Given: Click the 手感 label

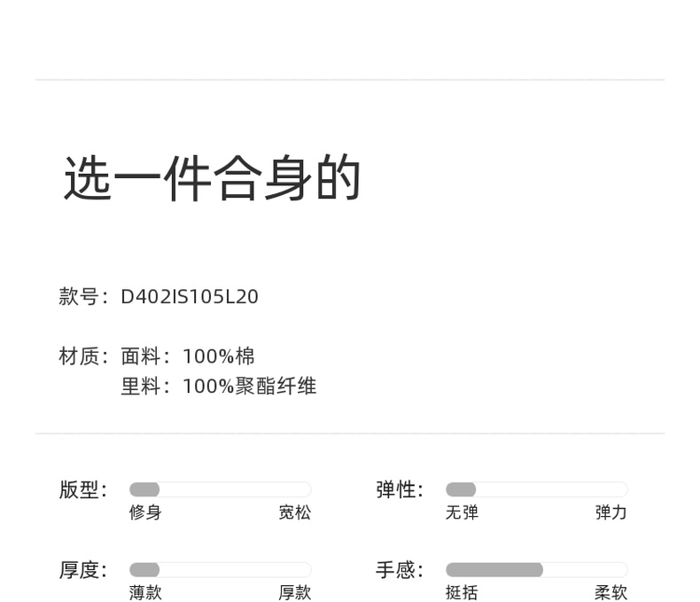Looking at the screenshot, I should (x=399, y=570).
